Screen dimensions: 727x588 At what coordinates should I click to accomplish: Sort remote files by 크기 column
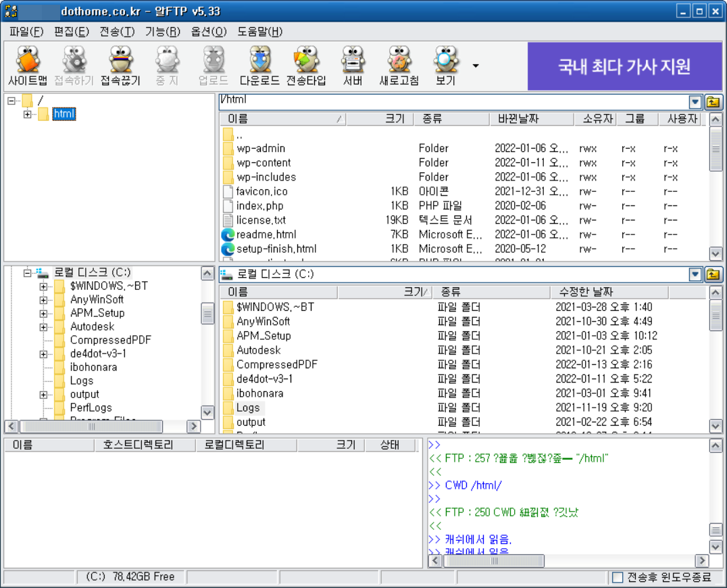(380, 119)
